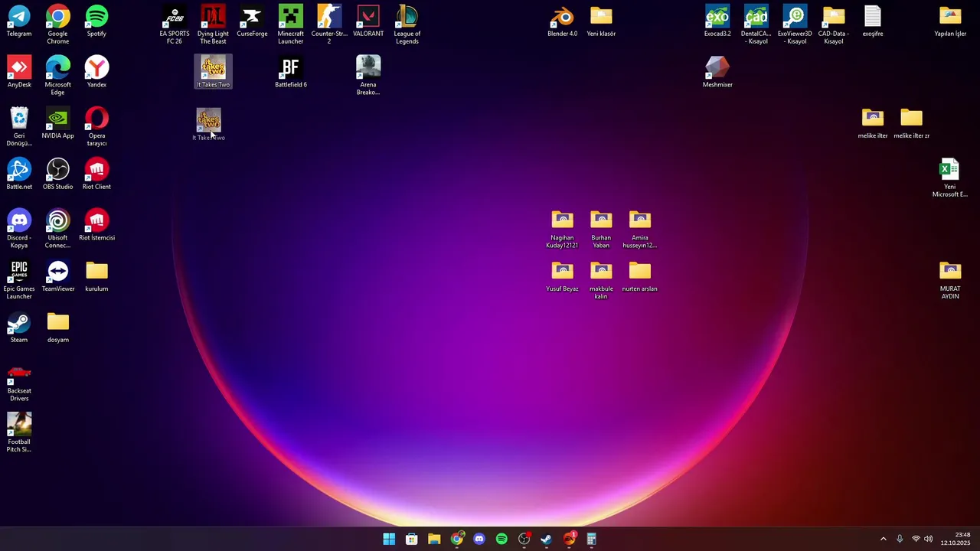This screenshot has width=980, height=551.
Task: Select the kurulum folder
Action: 96,276
